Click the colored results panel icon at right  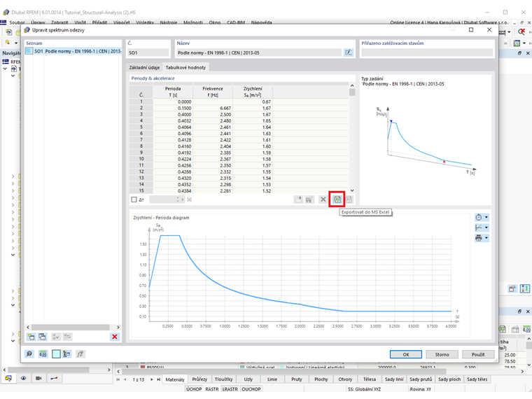point(525,288)
